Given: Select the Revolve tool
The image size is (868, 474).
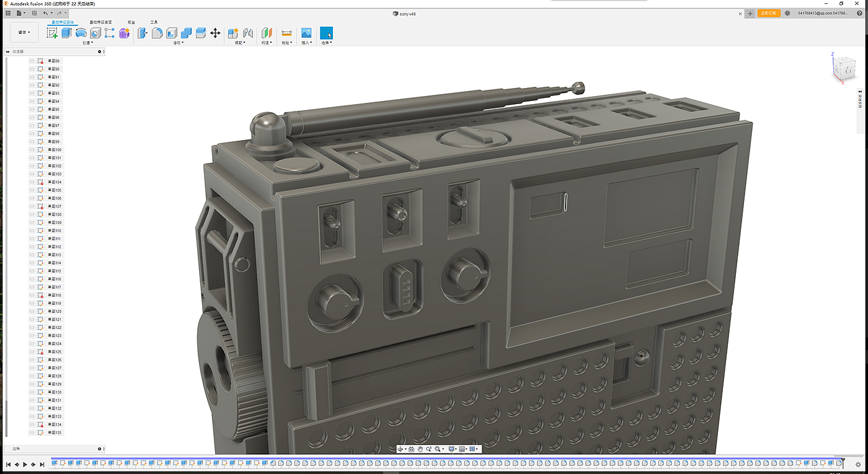Looking at the screenshot, I should pyautogui.click(x=81, y=33).
